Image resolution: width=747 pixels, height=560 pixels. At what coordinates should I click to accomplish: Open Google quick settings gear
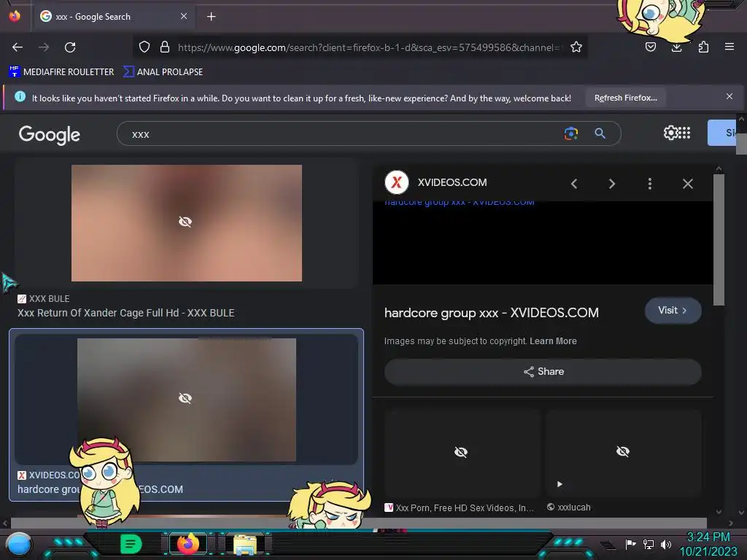pos(671,133)
